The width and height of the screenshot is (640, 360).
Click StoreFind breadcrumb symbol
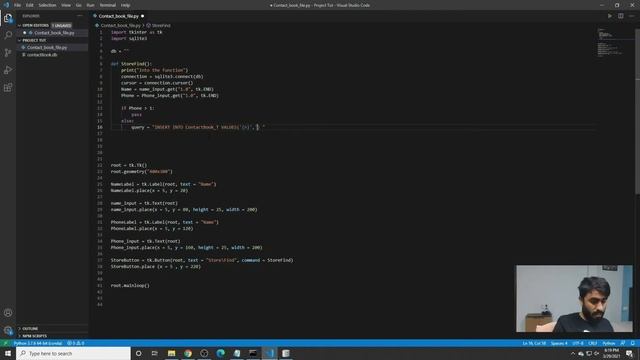point(161,25)
